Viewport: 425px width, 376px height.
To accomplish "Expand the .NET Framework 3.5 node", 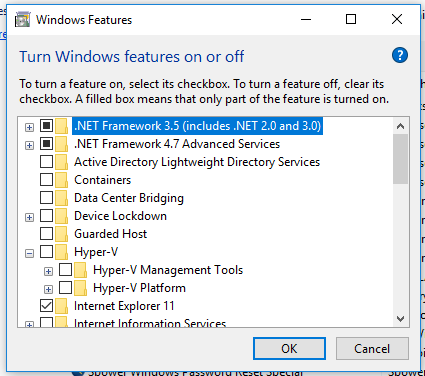I will (x=29, y=127).
